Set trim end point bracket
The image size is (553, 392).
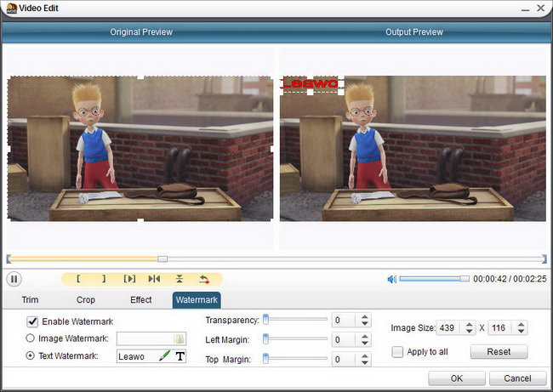(104, 279)
